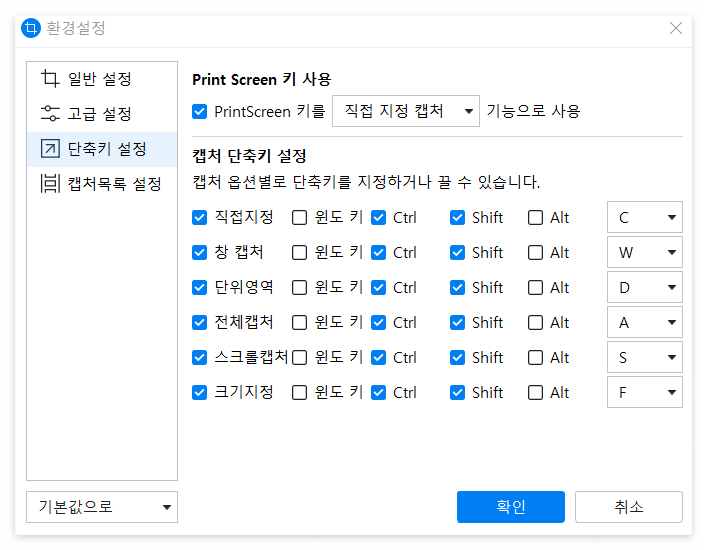Click the arrow icon beside 단축키 설정
Image resolution: width=707 pixels, height=550 pixels.
pyautogui.click(x=50, y=148)
